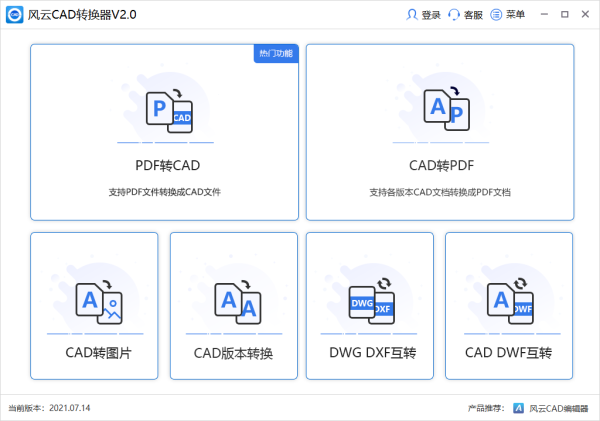This screenshot has width=600, height=421.
Task: Click the CAD转PDF title text
Action: pyautogui.click(x=441, y=165)
